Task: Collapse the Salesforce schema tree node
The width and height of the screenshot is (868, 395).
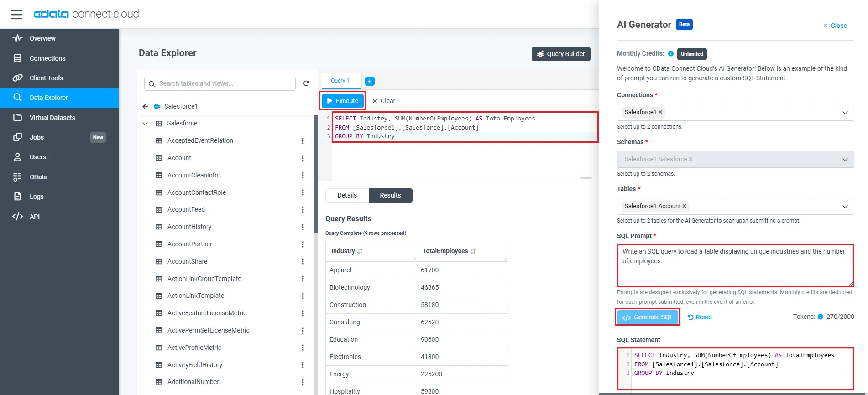Action: (x=145, y=124)
